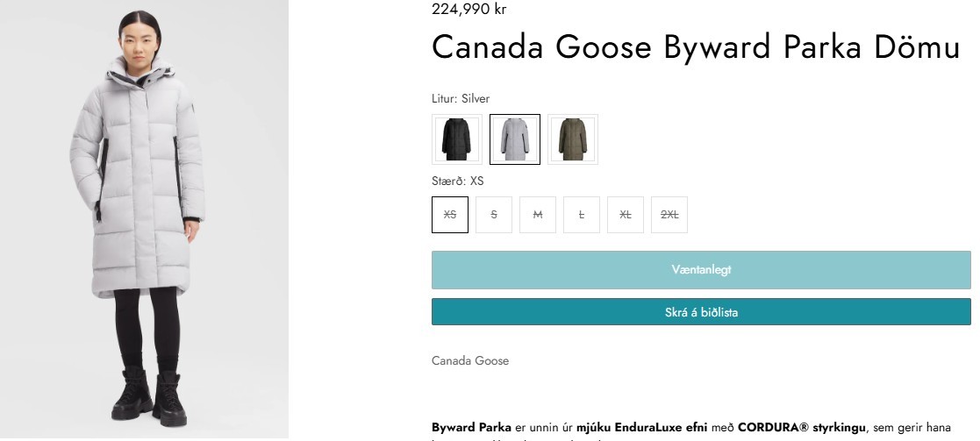This screenshot has height=441, width=980.
Task: Select size M option
Action: click(538, 215)
